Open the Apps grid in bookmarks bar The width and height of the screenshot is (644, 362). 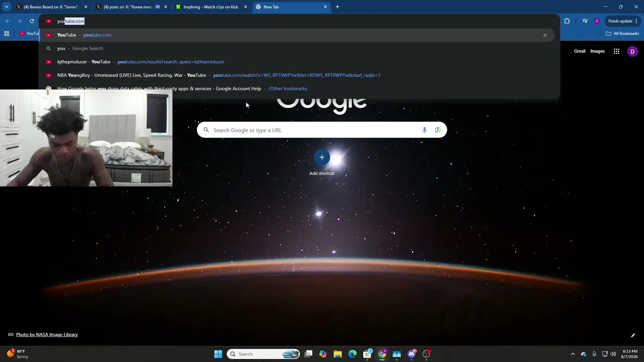[x=7, y=34]
